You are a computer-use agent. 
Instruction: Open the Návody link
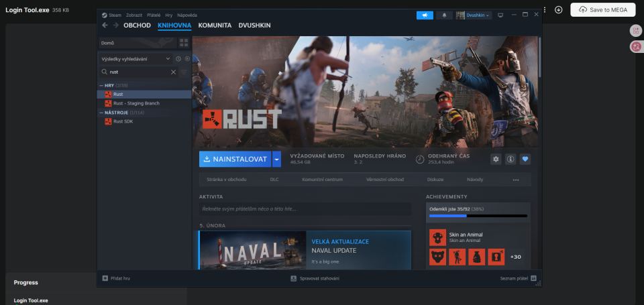tap(475, 180)
